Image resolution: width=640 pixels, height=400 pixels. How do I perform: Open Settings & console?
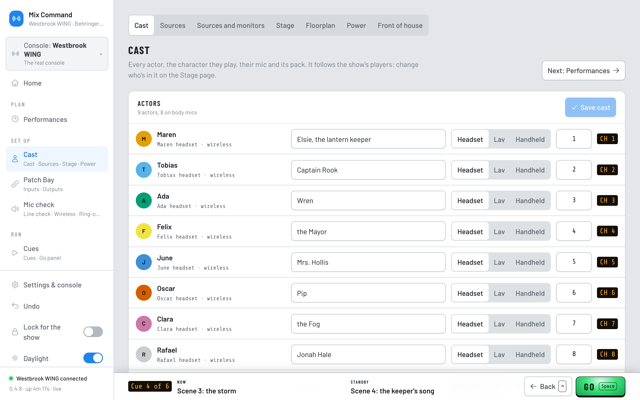[x=57, y=285]
